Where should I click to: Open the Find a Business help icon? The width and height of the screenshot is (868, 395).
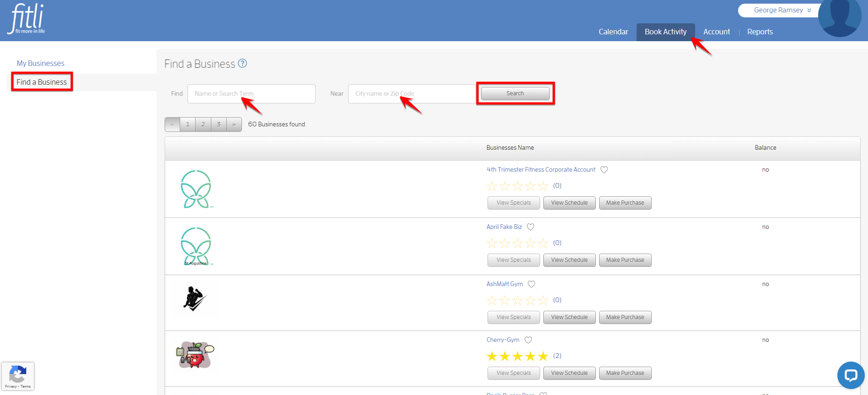(x=242, y=64)
